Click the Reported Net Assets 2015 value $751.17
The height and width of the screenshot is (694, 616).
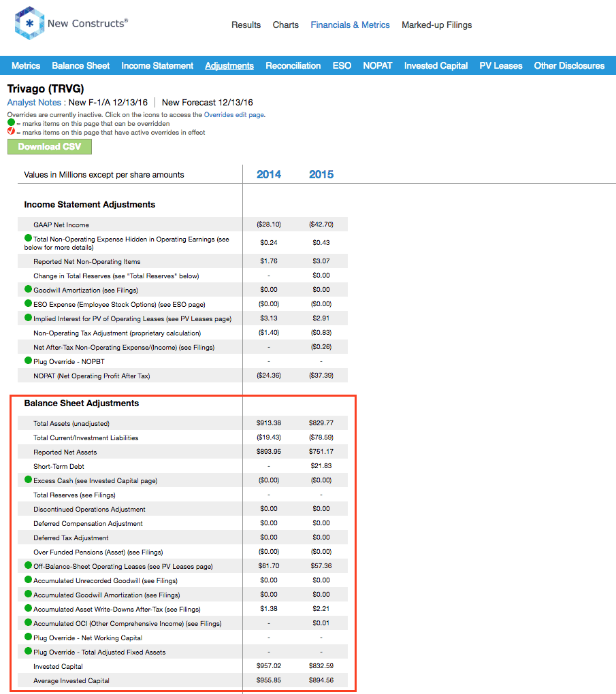(x=321, y=452)
